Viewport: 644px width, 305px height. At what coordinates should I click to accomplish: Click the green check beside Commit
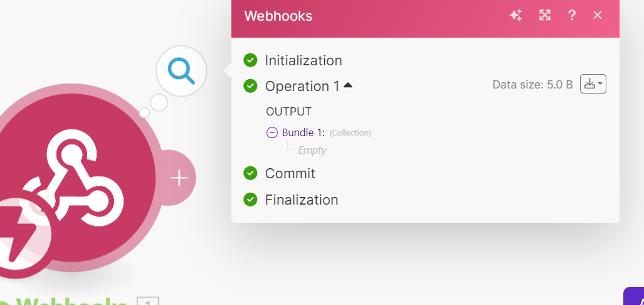click(250, 173)
